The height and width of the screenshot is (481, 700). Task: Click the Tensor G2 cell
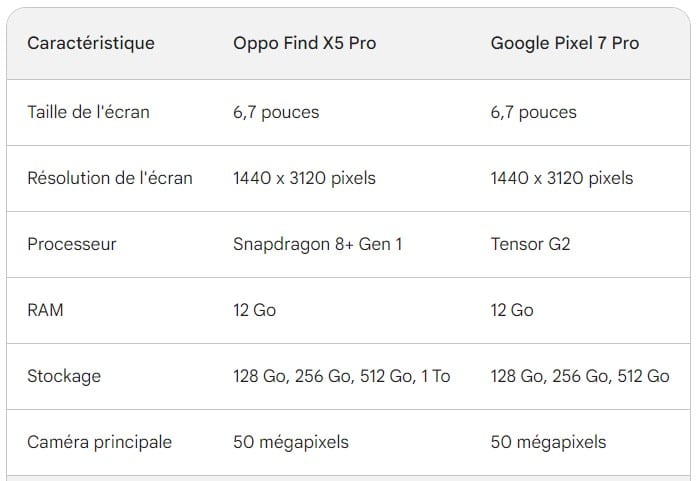pos(530,244)
